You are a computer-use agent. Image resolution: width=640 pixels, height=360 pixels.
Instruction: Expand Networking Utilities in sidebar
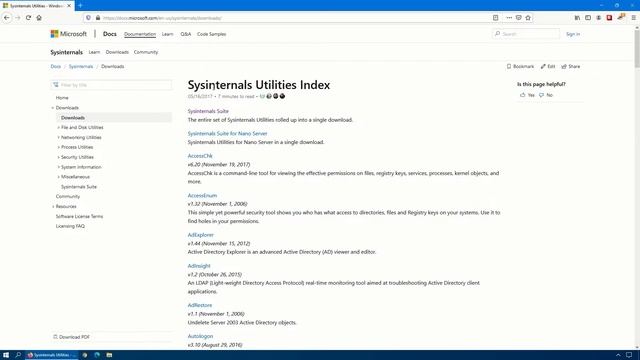click(x=58, y=138)
